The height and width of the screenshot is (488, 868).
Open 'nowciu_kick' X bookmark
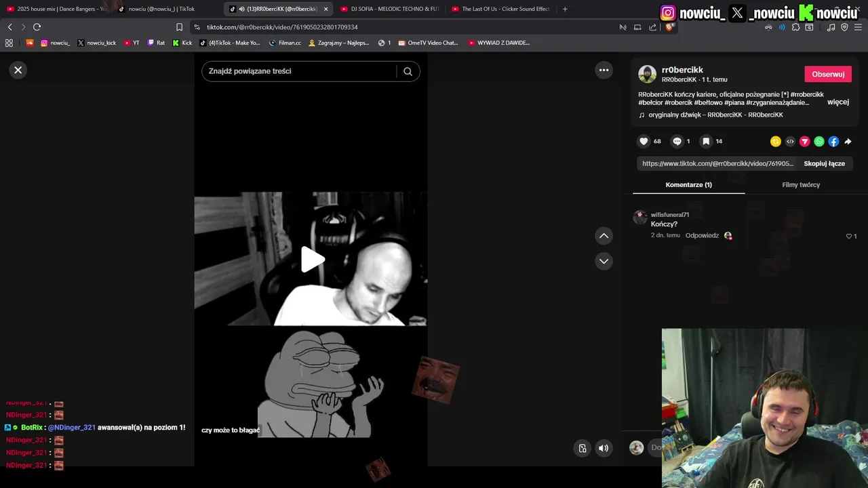pyautogui.click(x=96, y=43)
